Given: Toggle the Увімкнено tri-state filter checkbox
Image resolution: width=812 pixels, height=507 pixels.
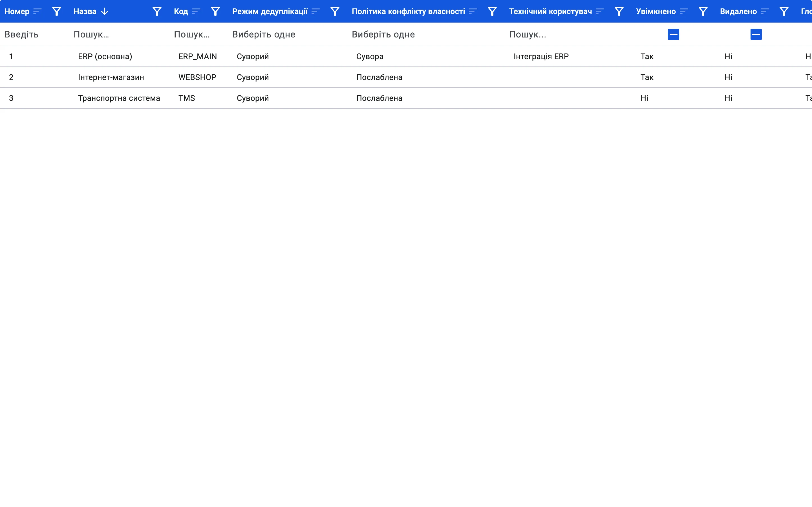Looking at the screenshot, I should click(x=673, y=34).
